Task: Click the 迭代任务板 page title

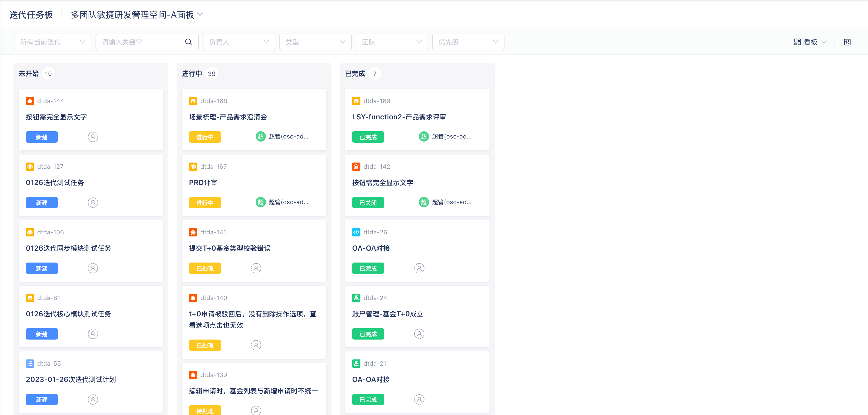Action: pyautogui.click(x=31, y=14)
